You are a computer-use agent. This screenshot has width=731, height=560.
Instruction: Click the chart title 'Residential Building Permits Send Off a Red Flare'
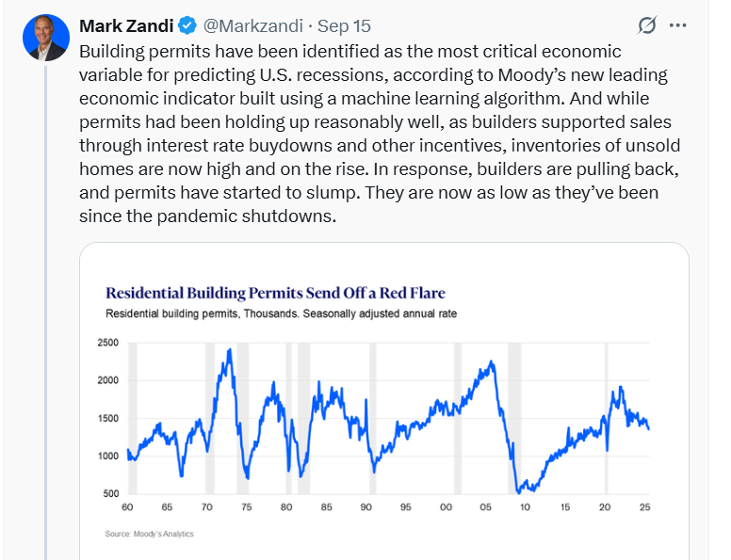(275, 293)
